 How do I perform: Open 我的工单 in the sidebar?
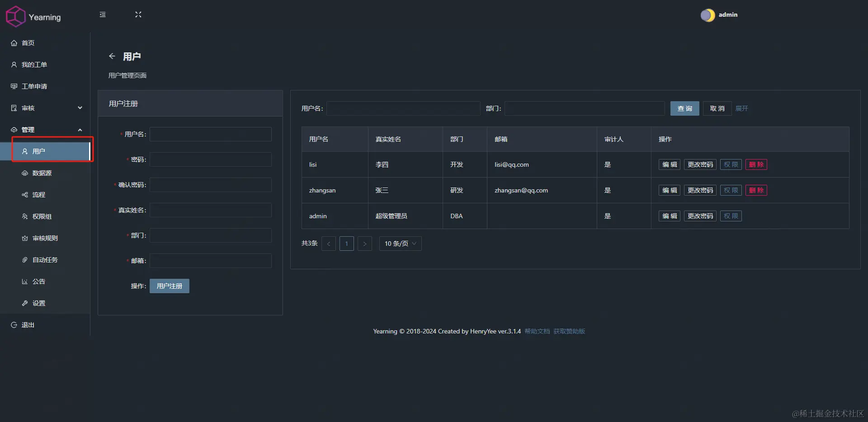45,65
